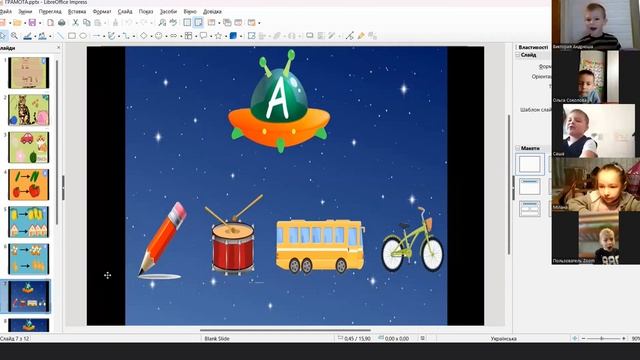Click the Print icon in toolbar
Screen dimensions: 640x360
pos(62,23)
